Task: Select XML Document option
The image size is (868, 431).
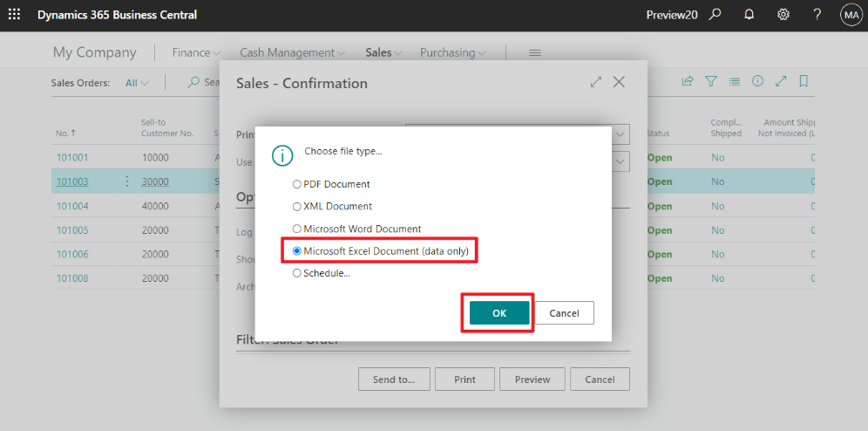Action: tap(332, 206)
